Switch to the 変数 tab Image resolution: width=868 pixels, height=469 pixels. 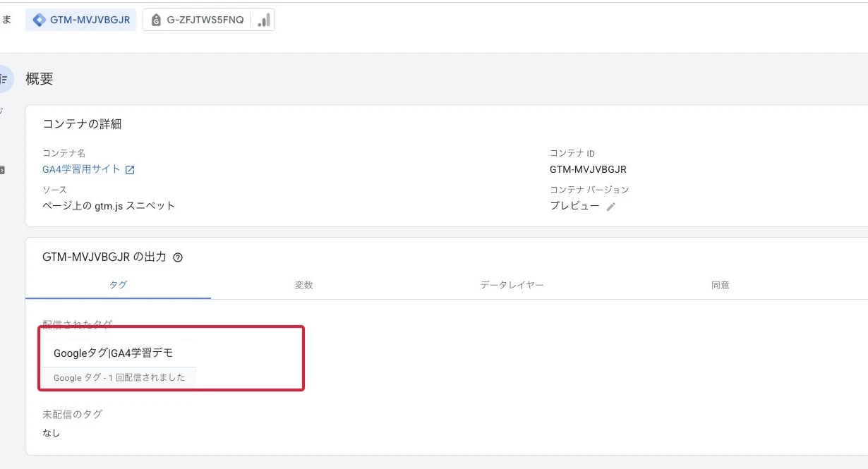point(303,285)
